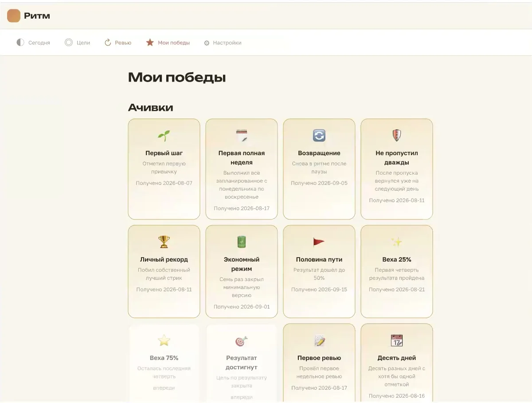Click the Ритм brand name
This screenshot has width=532, height=403.
pyautogui.click(x=37, y=16)
